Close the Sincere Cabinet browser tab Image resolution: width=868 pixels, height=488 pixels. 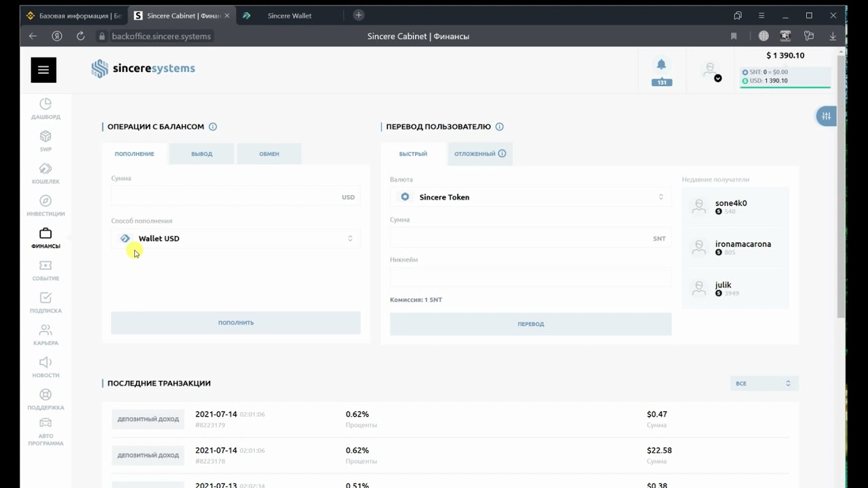pyautogui.click(x=226, y=16)
